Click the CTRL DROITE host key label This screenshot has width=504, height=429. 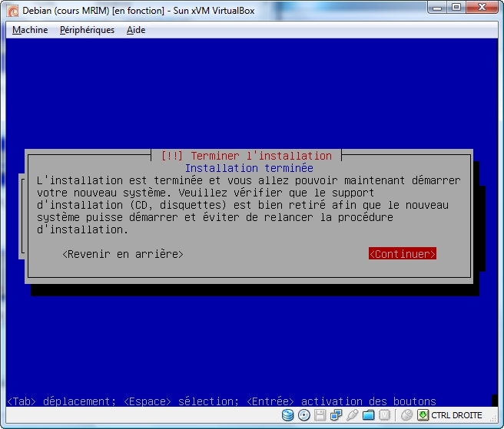(456, 415)
